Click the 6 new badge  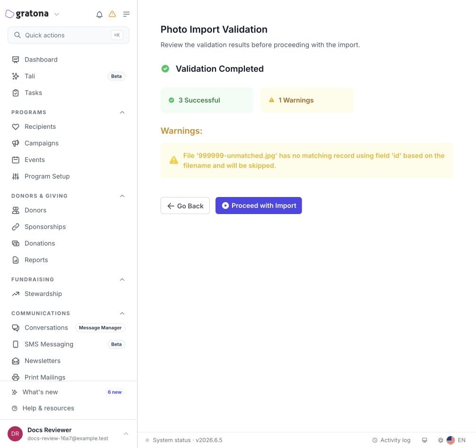click(x=115, y=392)
